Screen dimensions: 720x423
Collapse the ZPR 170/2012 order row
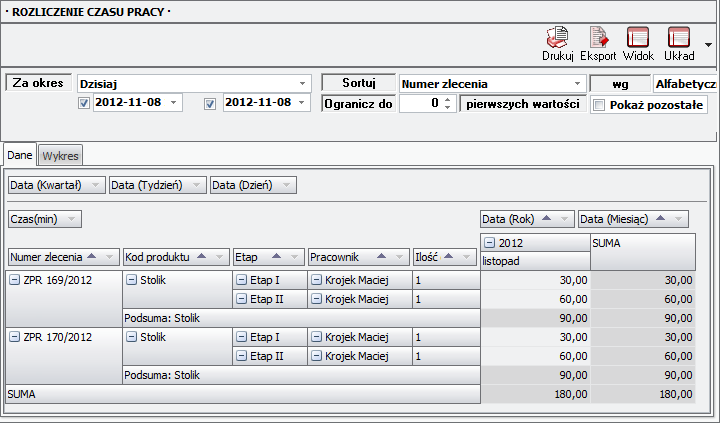pyautogui.click(x=15, y=337)
